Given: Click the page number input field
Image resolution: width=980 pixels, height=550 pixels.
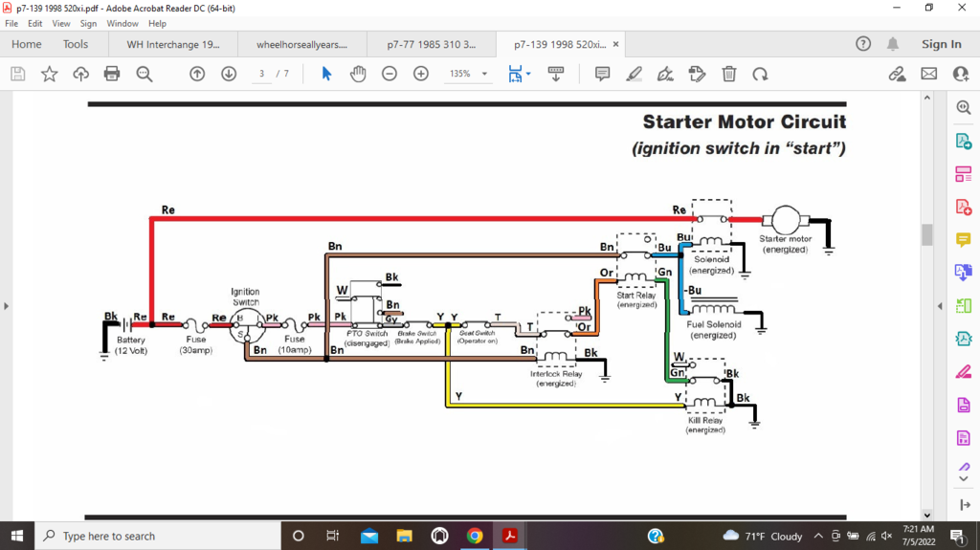Looking at the screenshot, I should pyautogui.click(x=261, y=74).
